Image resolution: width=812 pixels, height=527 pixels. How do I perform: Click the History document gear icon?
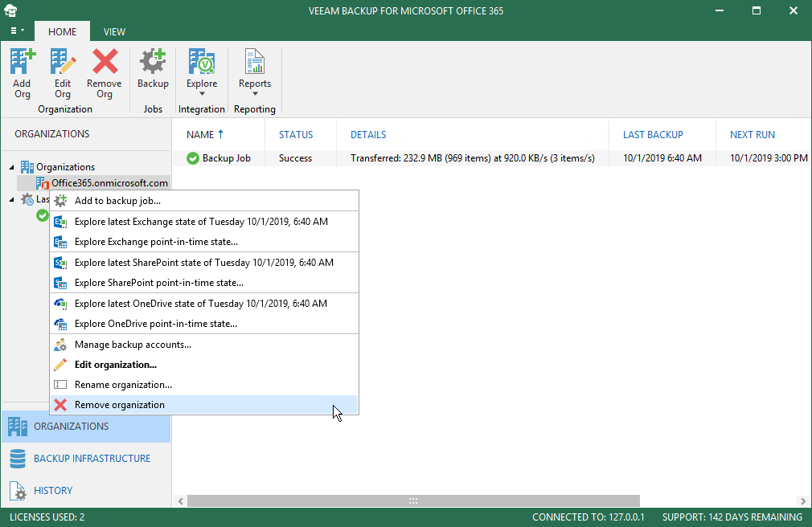coord(18,491)
